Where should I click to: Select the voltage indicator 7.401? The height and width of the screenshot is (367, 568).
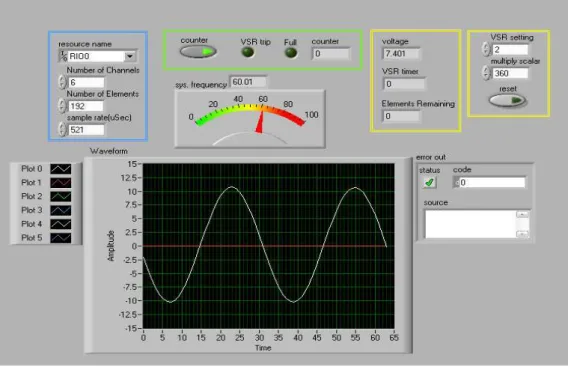pos(401,54)
